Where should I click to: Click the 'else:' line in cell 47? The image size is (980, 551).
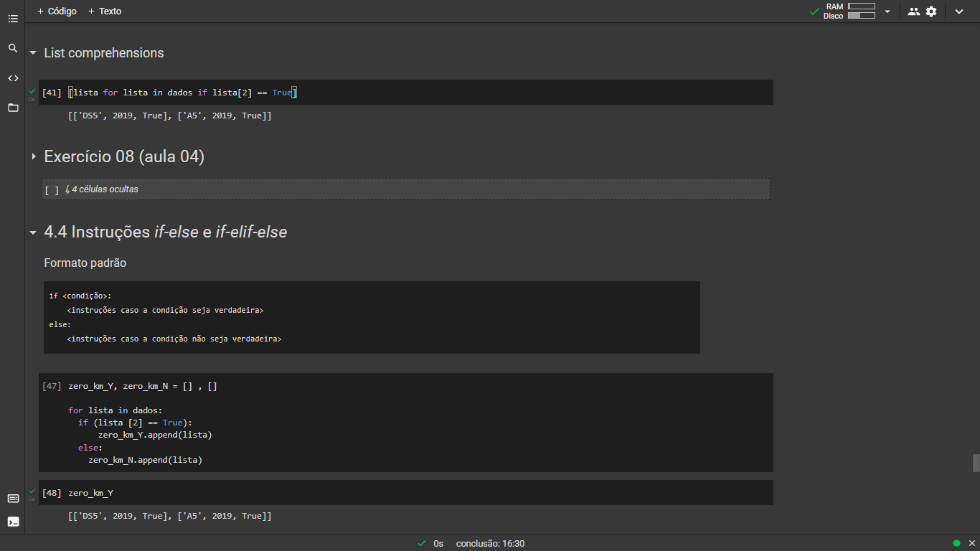click(x=90, y=448)
